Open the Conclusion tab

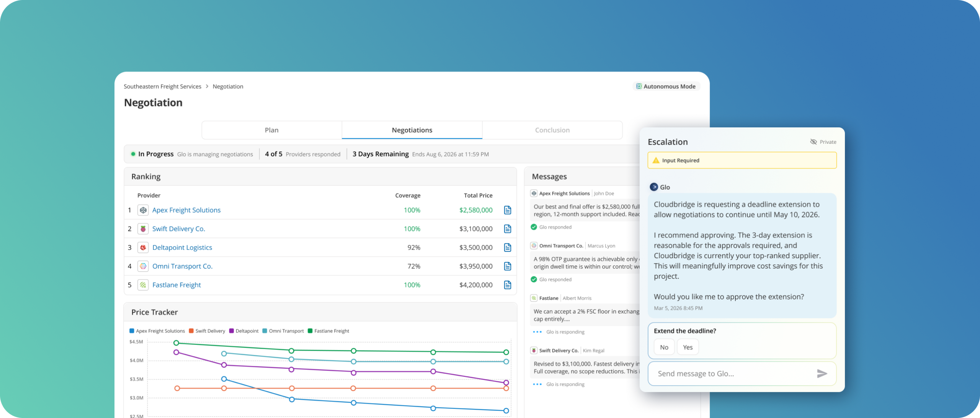click(x=552, y=130)
